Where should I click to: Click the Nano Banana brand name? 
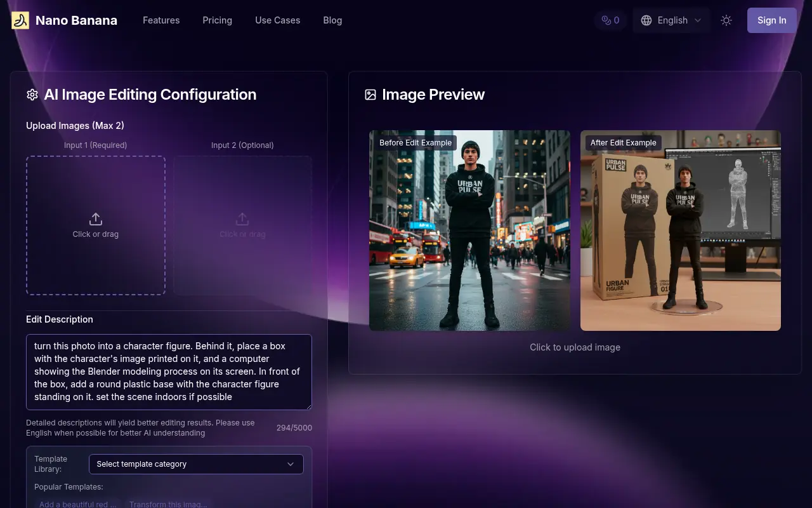(76, 20)
